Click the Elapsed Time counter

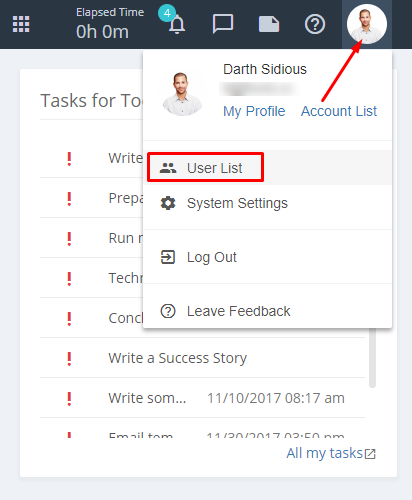(x=110, y=24)
